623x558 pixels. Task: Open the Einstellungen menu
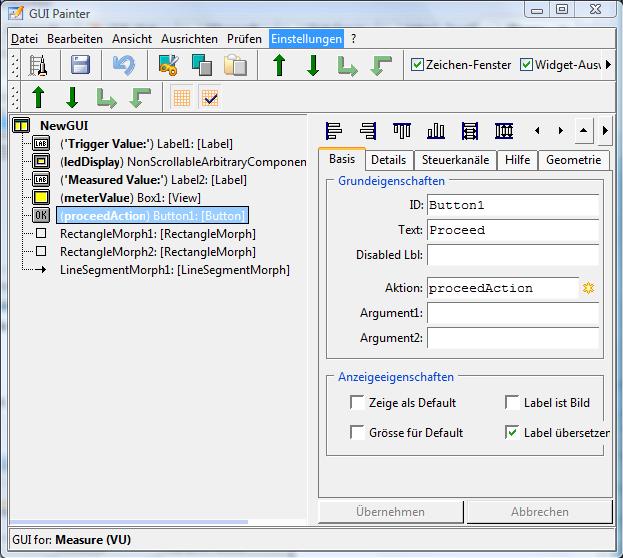coord(306,38)
